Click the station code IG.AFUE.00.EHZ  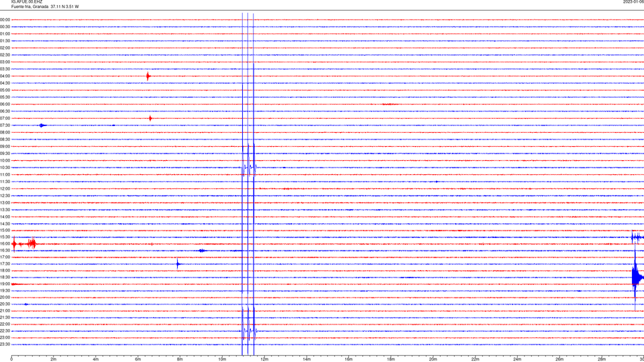click(x=27, y=1)
